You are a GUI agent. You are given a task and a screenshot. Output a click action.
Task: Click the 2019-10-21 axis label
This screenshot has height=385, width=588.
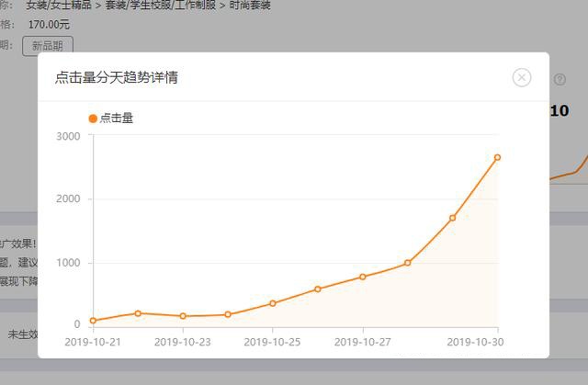point(93,342)
